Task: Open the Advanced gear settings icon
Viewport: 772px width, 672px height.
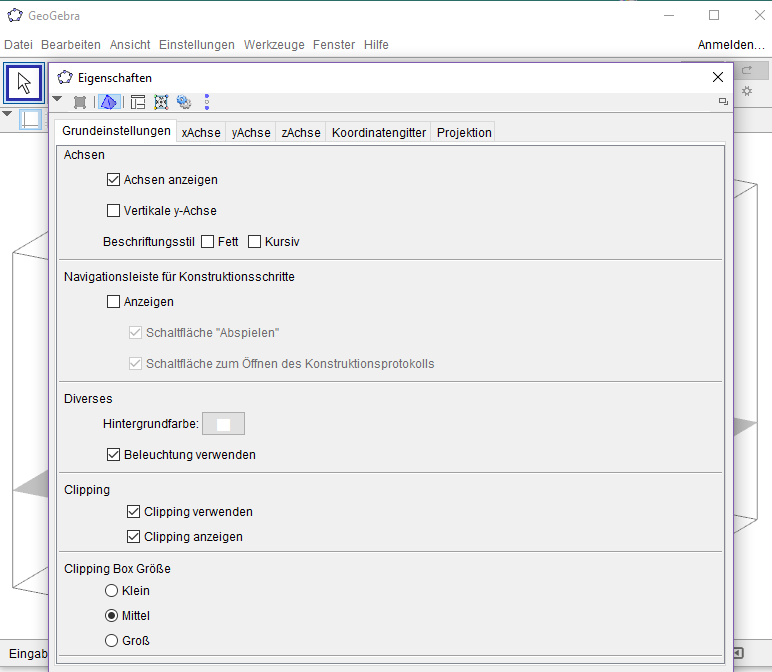Action: coord(184,102)
